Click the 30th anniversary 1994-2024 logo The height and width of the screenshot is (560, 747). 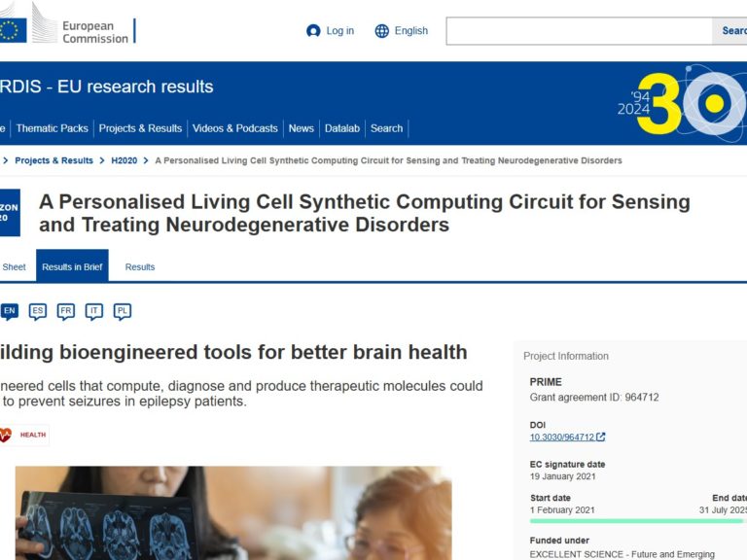681,103
